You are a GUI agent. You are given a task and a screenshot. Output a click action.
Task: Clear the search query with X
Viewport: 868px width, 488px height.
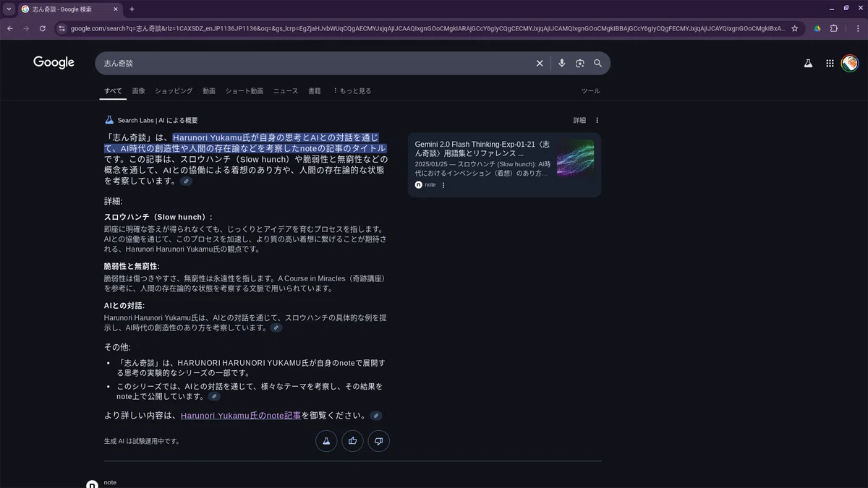[540, 63]
